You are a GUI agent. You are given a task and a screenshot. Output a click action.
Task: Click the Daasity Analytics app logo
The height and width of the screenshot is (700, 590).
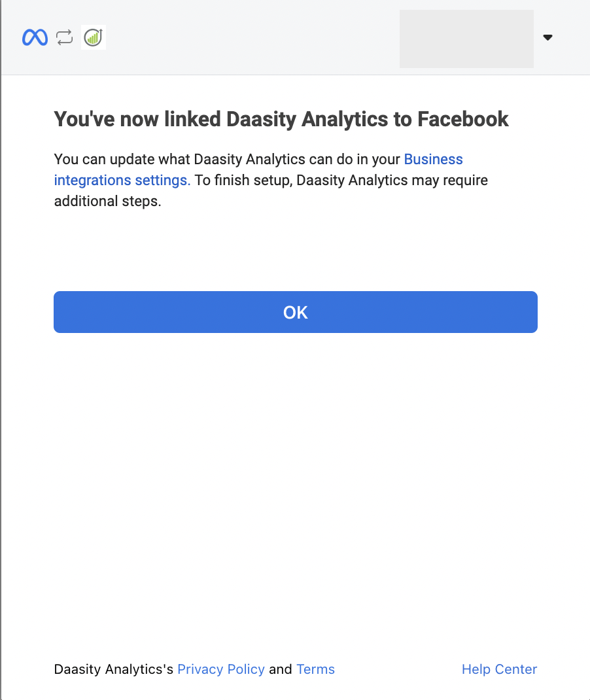click(x=94, y=38)
